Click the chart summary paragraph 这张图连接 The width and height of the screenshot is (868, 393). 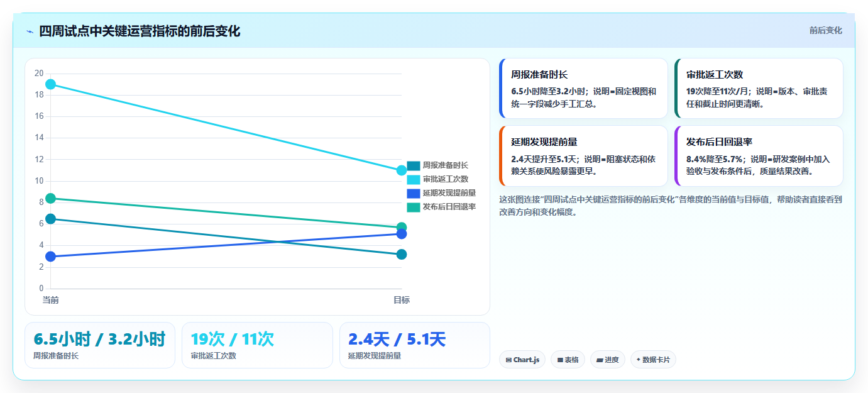(671, 206)
